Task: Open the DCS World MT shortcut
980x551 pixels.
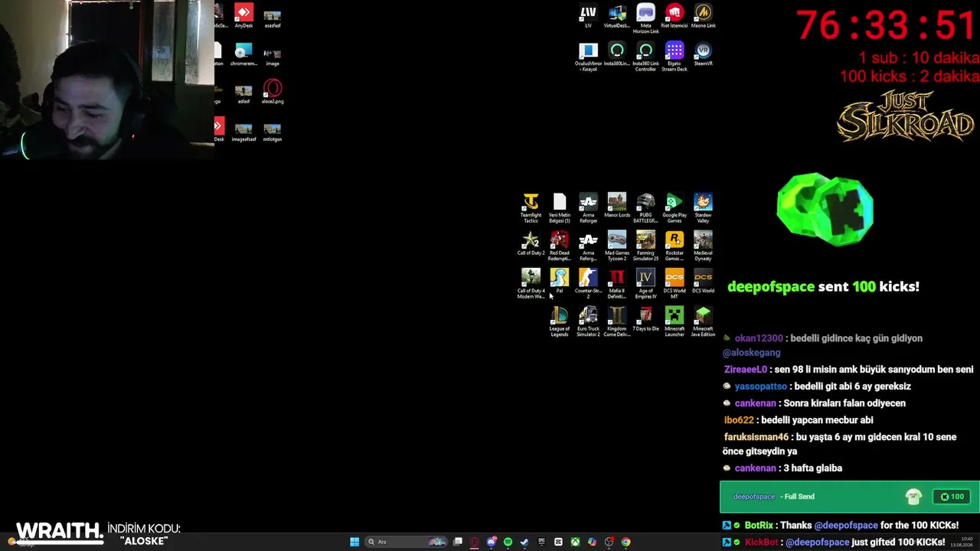Action: click(x=675, y=283)
